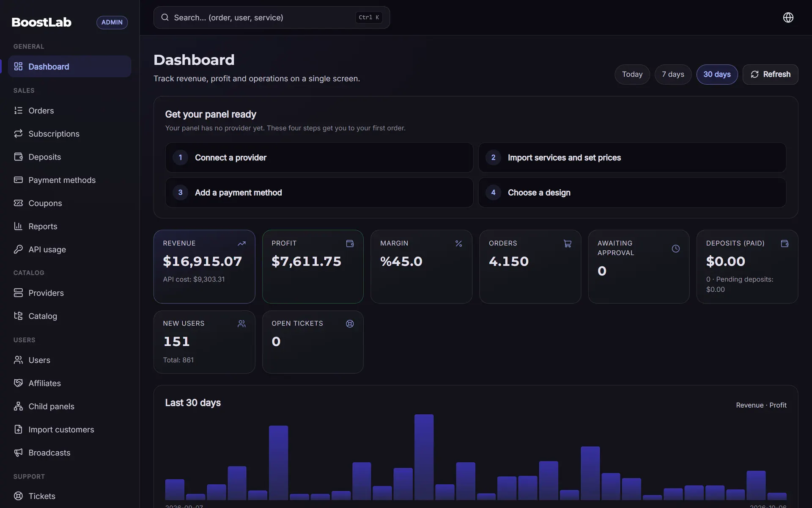The width and height of the screenshot is (812, 508).
Task: Click the ADMIN badge
Action: (x=112, y=22)
